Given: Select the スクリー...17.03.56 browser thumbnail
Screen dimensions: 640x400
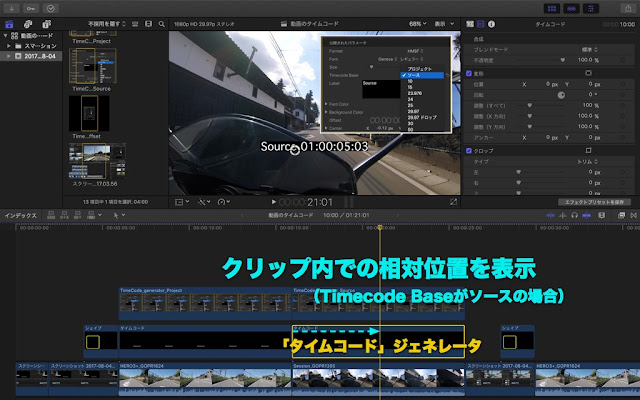Looking at the screenshot, I should click(97, 161).
